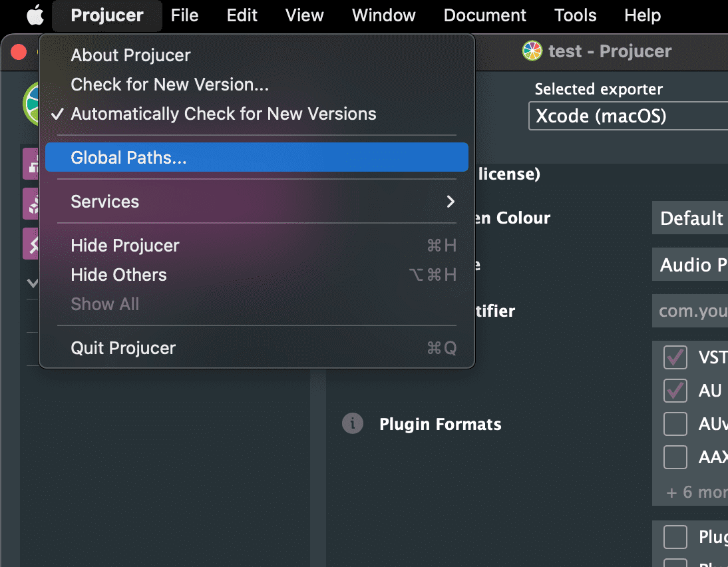Open the Default colour dropdown
The height and width of the screenshot is (567, 728).
click(x=690, y=218)
